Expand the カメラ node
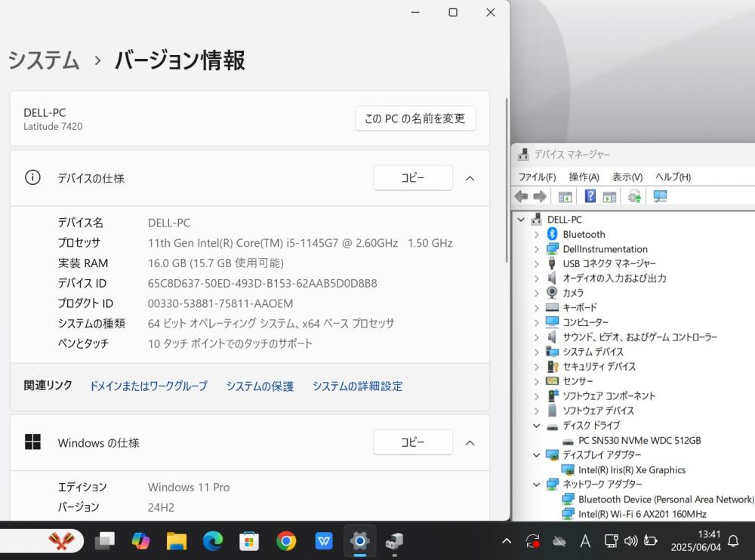Screen dimensions: 755x560 coord(536,294)
